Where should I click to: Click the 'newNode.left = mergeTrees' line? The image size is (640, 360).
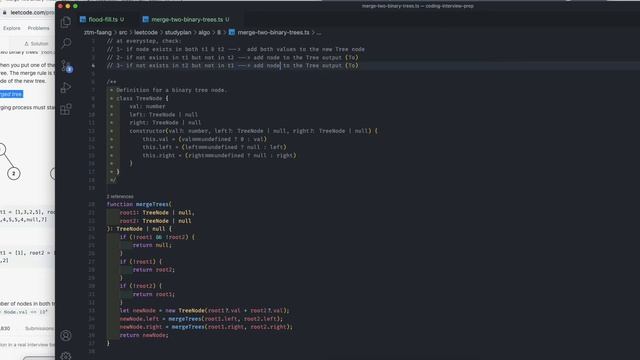[x=201, y=319]
